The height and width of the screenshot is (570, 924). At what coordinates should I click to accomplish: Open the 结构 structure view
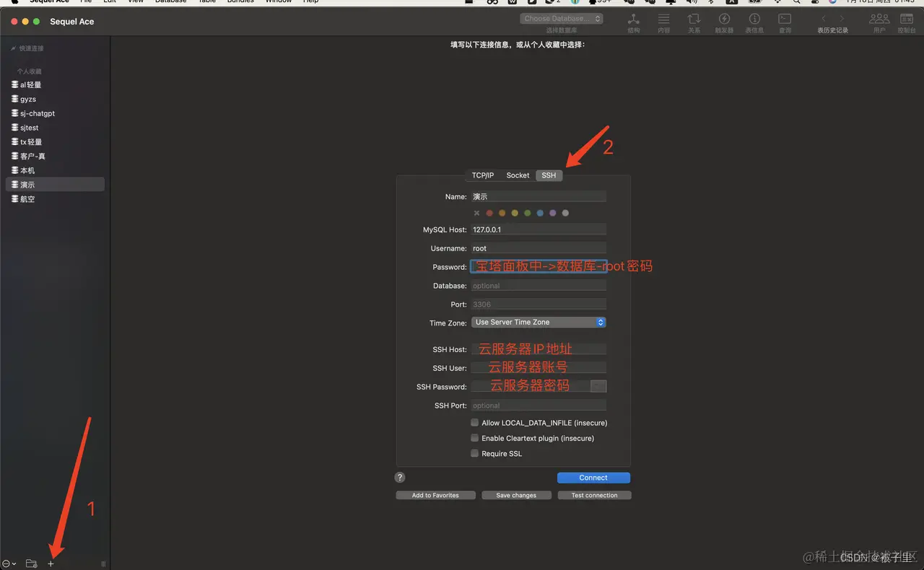(633, 22)
